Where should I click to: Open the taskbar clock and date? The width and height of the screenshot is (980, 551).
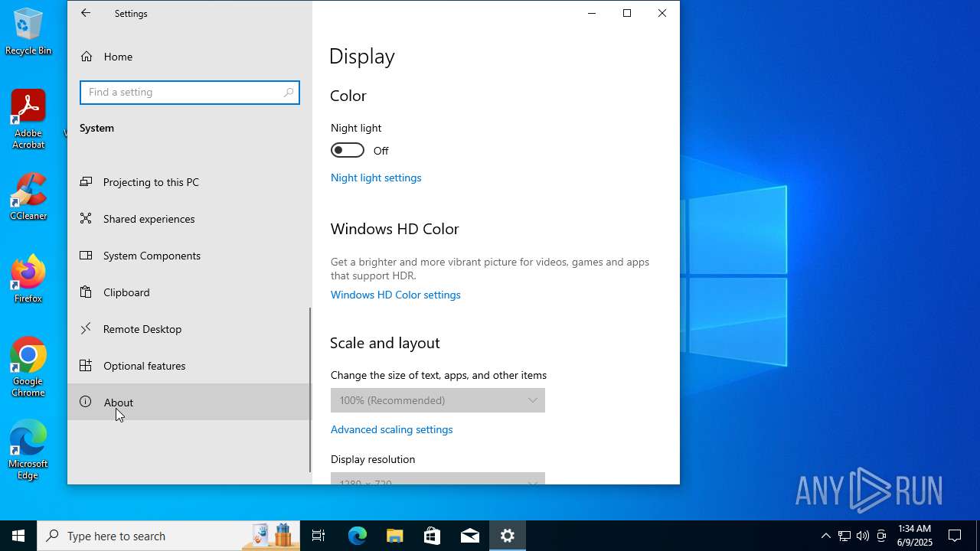point(914,536)
